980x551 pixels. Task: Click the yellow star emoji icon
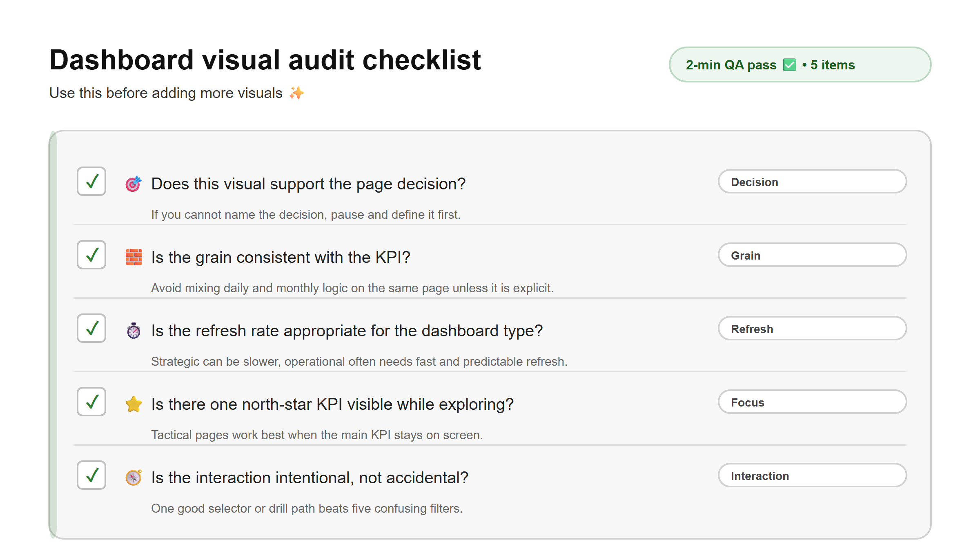(x=134, y=404)
